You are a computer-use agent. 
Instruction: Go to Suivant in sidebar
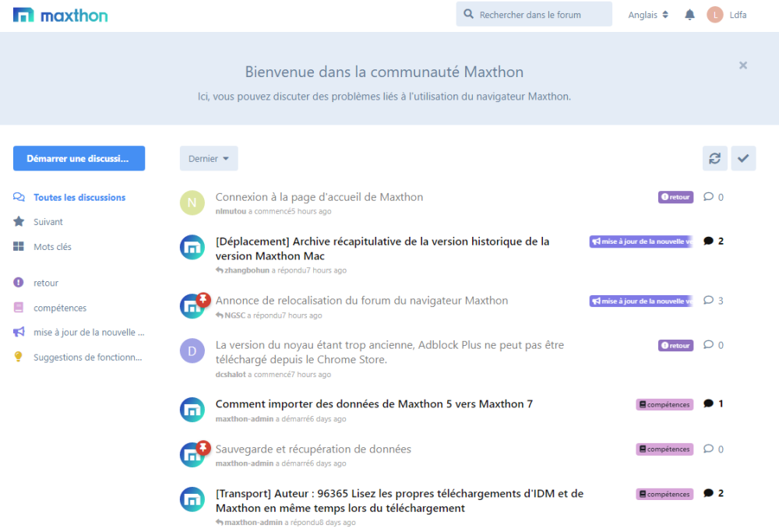coord(48,222)
